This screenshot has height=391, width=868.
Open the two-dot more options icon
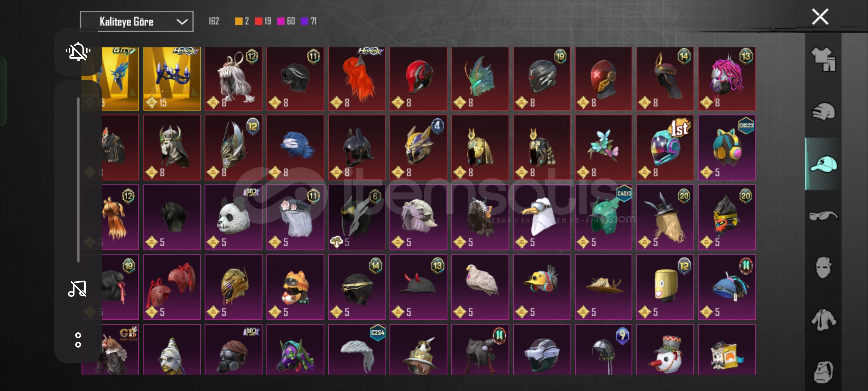click(x=78, y=340)
